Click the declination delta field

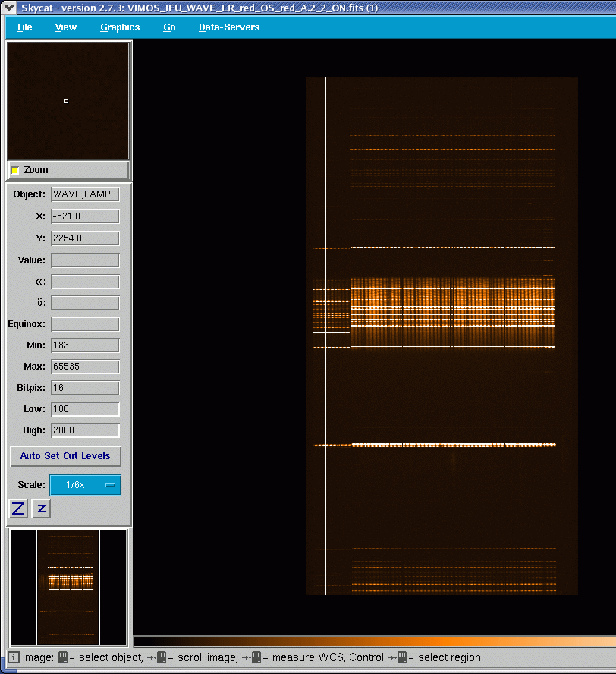[85, 303]
